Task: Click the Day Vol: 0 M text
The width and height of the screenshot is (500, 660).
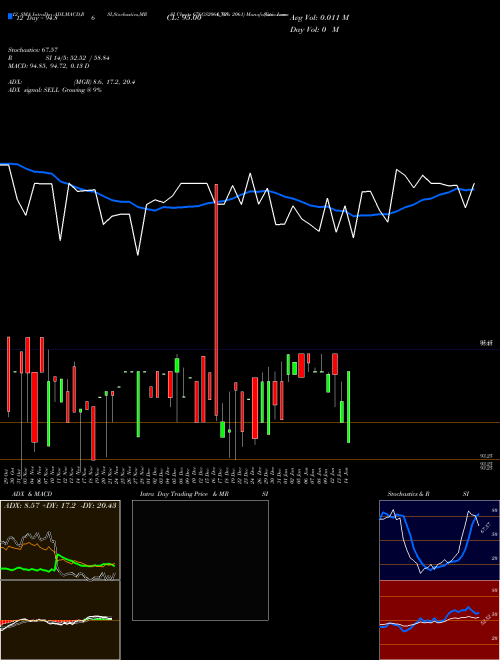Action: tap(314, 30)
